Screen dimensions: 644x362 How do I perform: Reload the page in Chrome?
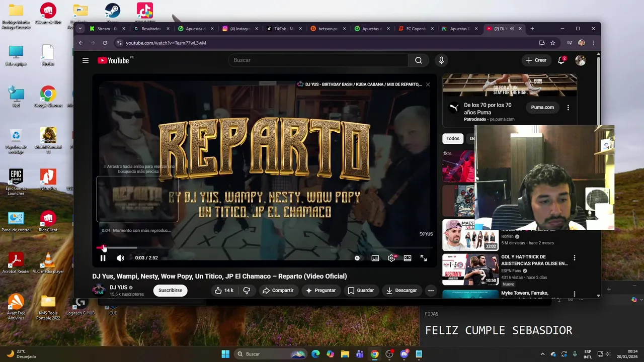click(x=105, y=43)
